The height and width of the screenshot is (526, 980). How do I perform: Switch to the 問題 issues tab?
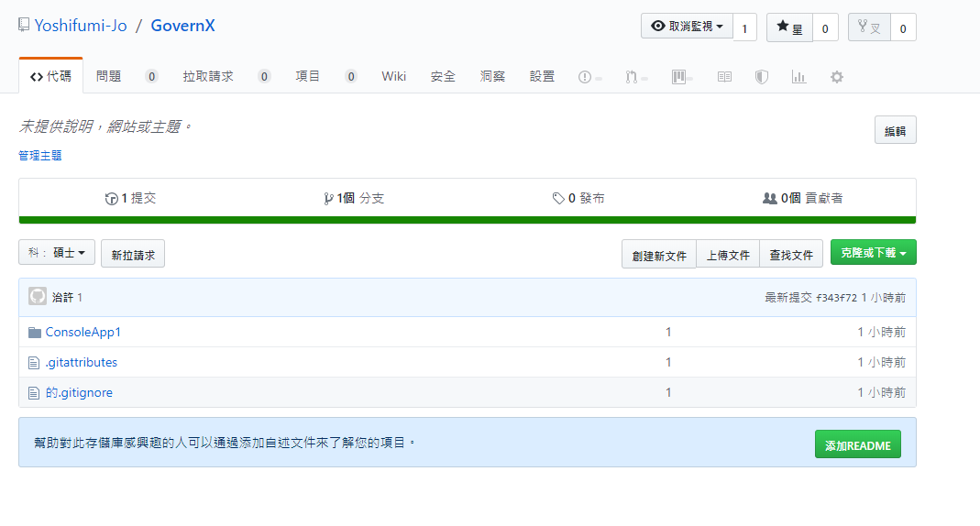[x=109, y=76]
